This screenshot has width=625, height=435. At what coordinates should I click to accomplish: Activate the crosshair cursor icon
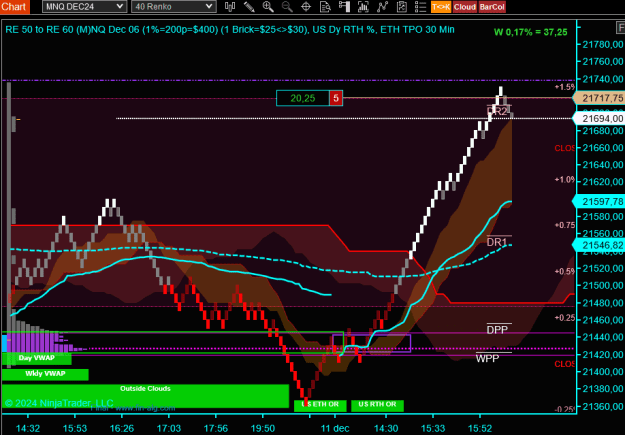[306, 6]
